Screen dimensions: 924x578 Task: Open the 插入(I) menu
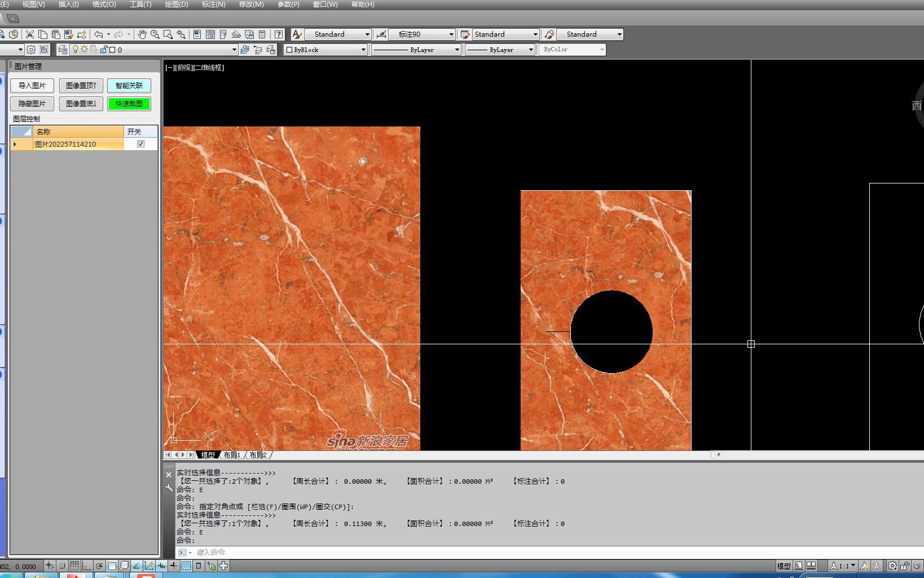pyautogui.click(x=68, y=5)
